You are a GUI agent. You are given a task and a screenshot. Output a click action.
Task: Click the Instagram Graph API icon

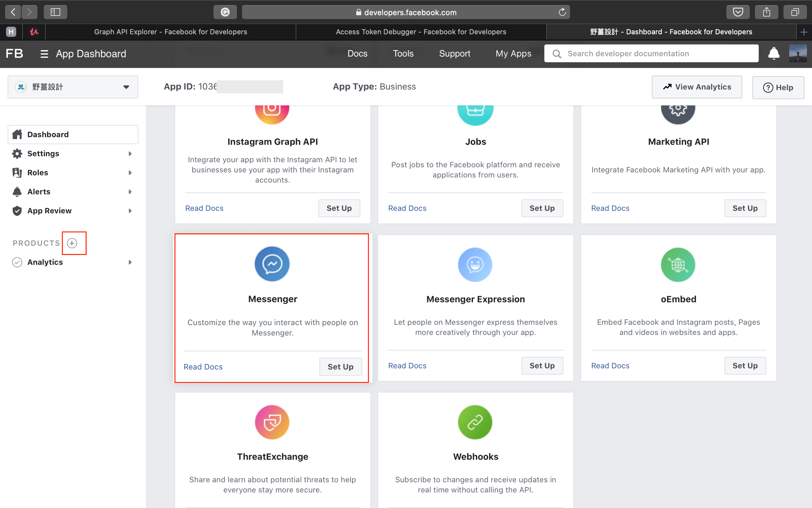pyautogui.click(x=272, y=114)
